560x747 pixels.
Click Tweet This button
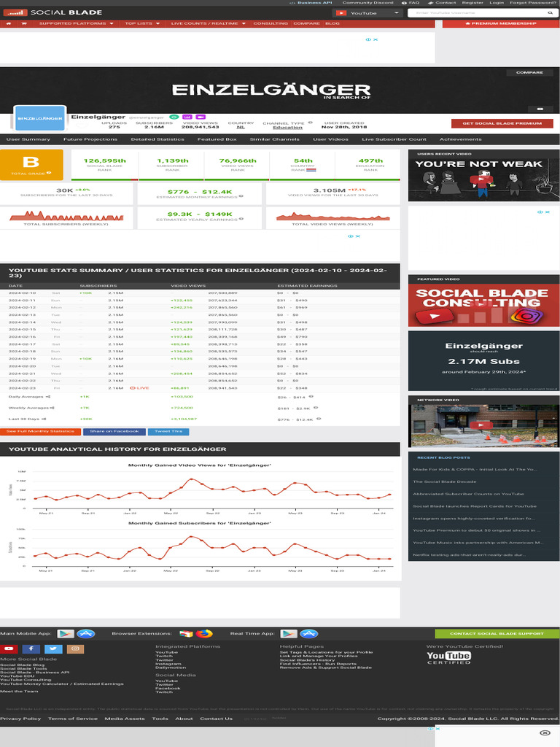click(x=168, y=432)
